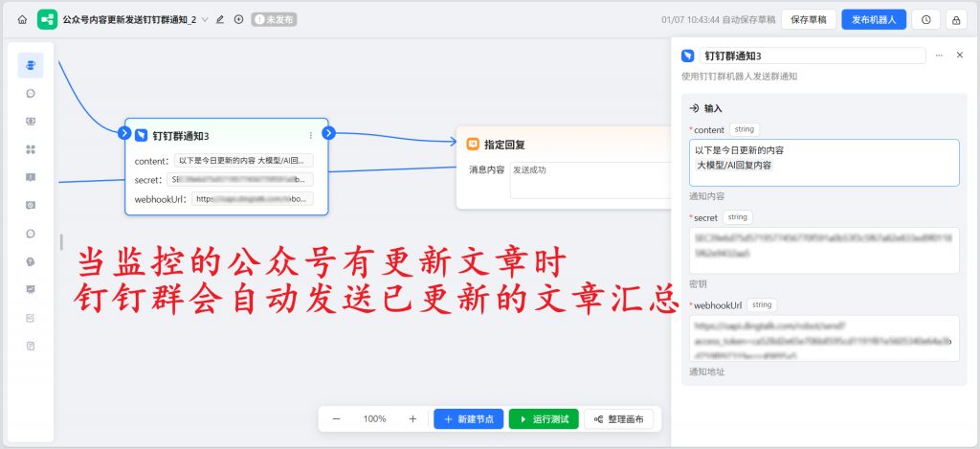The image size is (980, 449).
Task: Click 新建节点 button
Action: coord(469,419)
